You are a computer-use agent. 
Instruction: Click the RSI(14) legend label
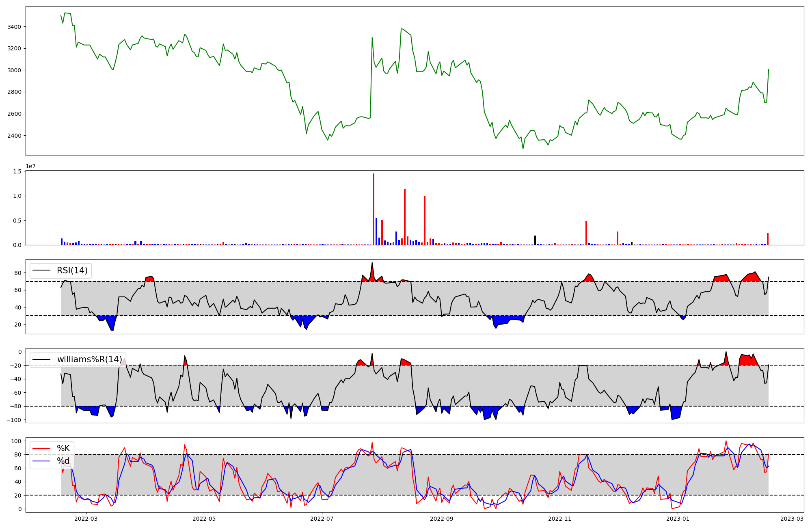[72, 270]
